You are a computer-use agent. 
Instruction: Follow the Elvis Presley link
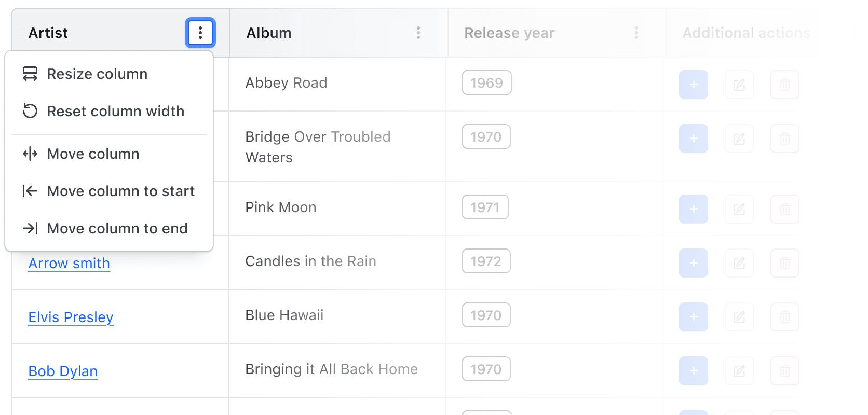click(x=71, y=317)
